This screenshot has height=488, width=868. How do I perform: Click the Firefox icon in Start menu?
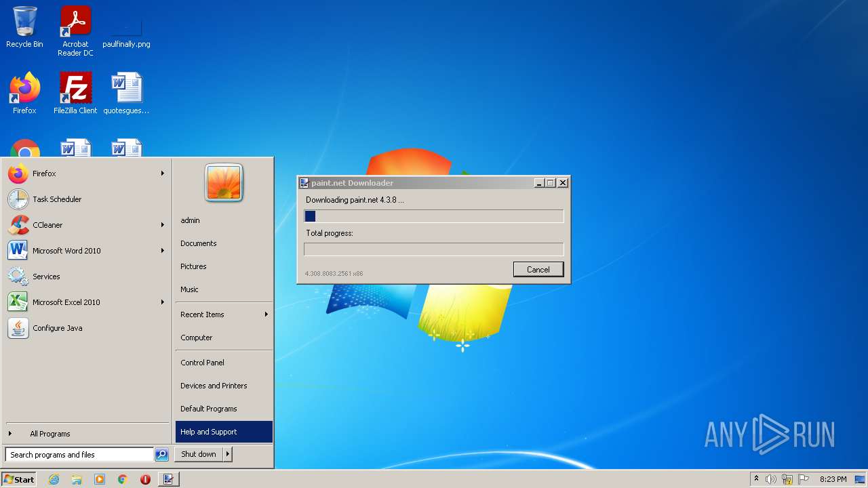click(18, 174)
